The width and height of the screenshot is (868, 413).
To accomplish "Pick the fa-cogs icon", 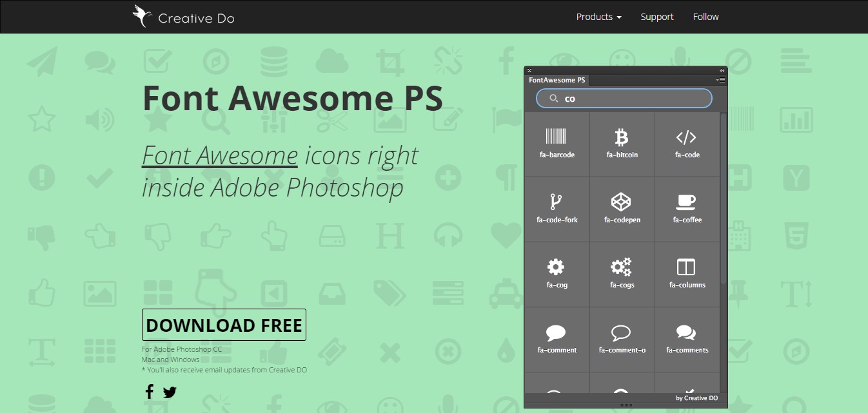I will pyautogui.click(x=622, y=273).
